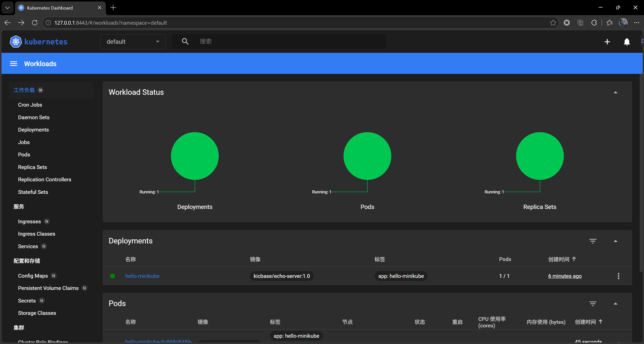
Task: Bookmark this page with the star icon
Action: (553, 23)
